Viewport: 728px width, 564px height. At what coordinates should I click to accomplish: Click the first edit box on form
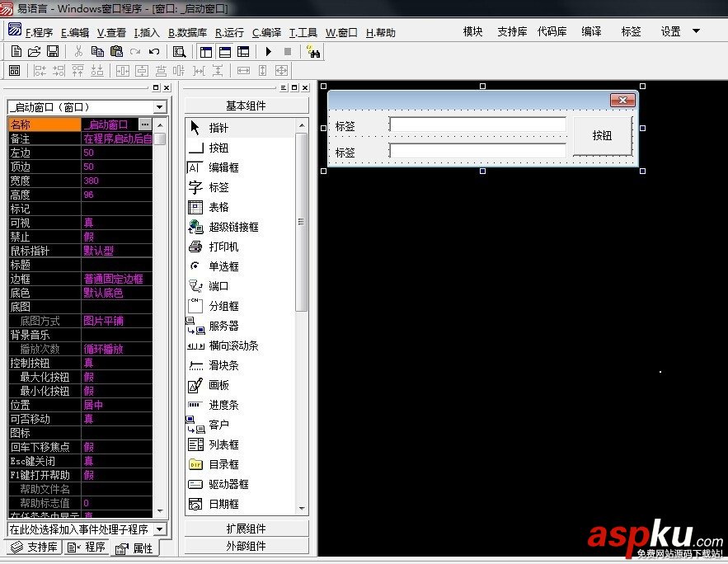(477, 125)
